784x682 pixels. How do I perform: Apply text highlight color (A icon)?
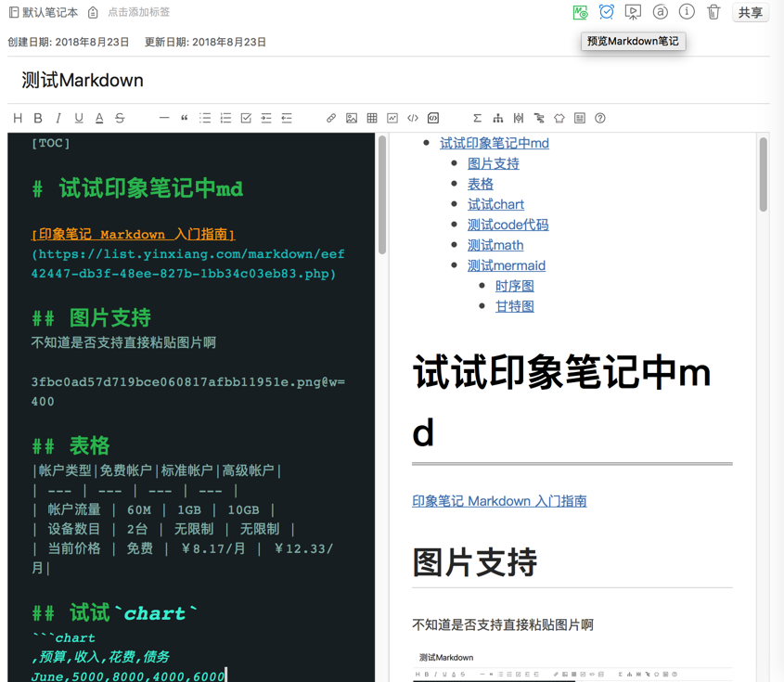tap(99, 118)
